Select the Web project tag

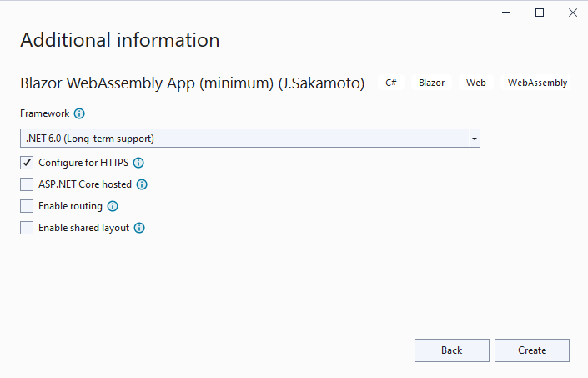pos(476,83)
